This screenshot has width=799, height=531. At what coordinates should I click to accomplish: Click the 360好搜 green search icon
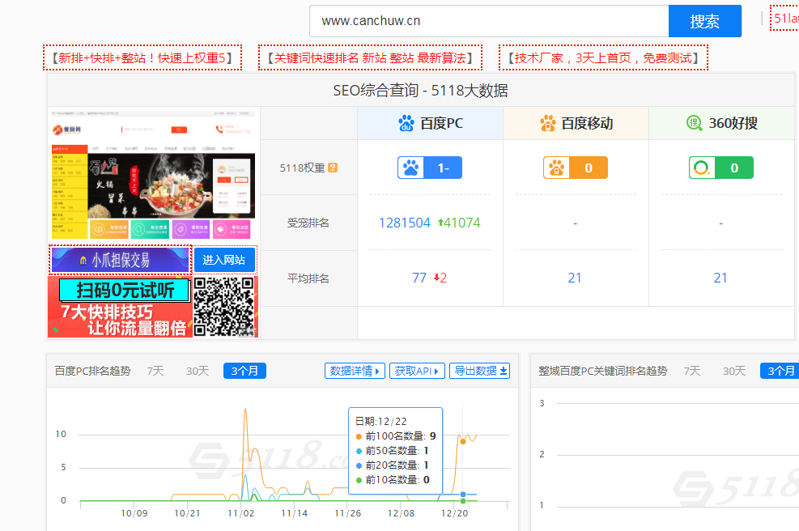(x=694, y=123)
